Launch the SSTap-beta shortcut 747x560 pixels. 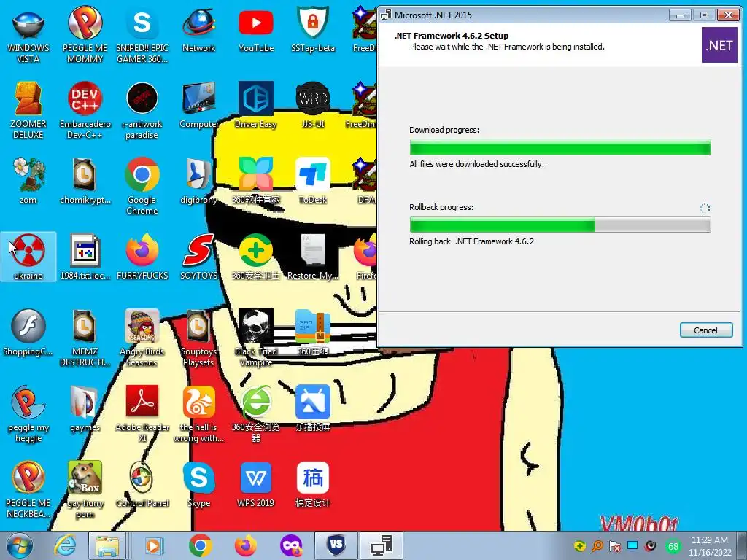[312, 29]
